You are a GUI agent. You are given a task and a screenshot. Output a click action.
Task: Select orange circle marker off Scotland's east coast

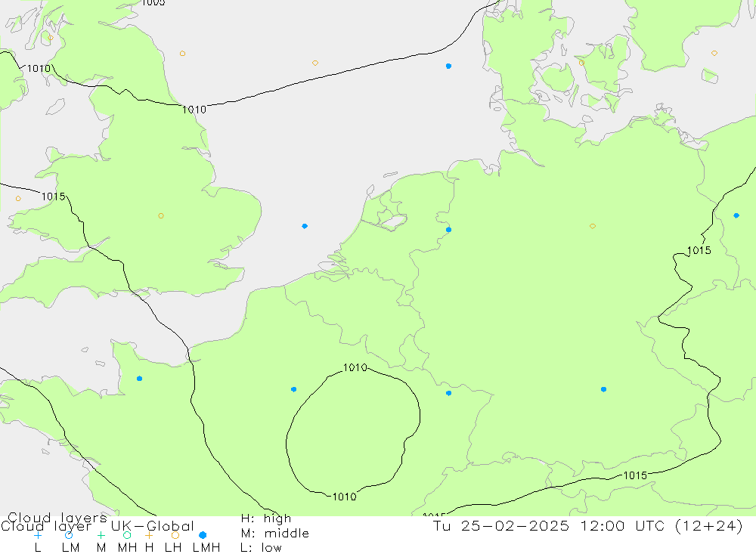point(182,54)
